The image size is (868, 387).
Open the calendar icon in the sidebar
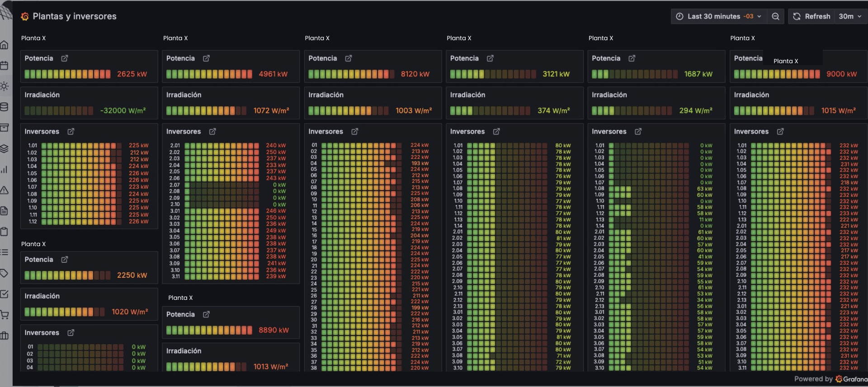click(5, 65)
